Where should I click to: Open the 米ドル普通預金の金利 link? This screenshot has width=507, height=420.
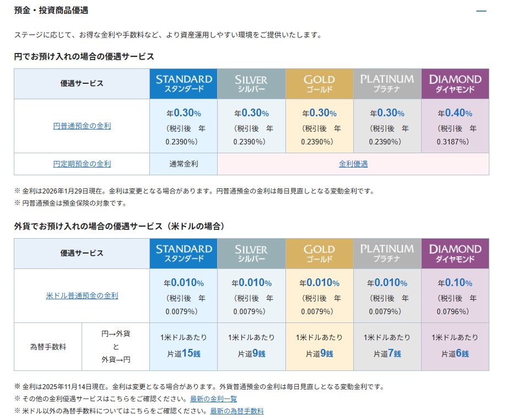pos(82,295)
